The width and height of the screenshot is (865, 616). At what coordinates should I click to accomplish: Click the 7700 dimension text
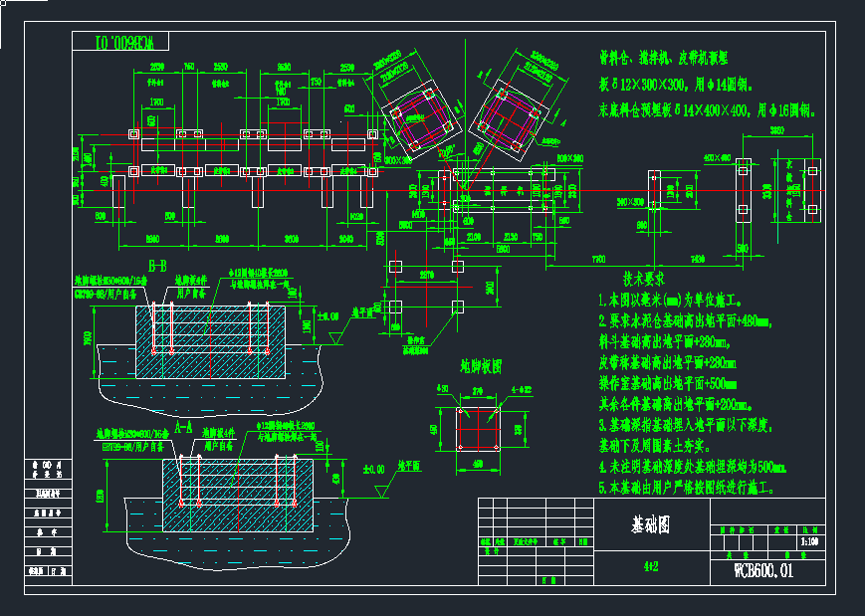click(x=599, y=260)
